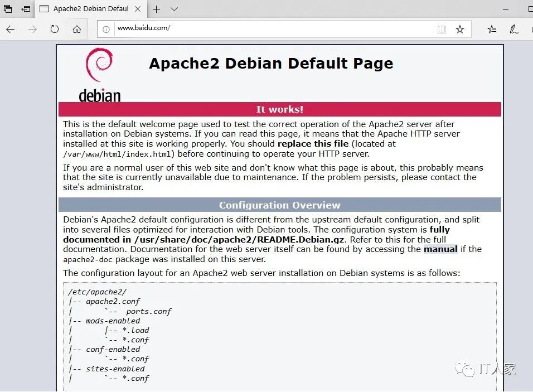Screen dimensions: 533x392
Task: Click '/var/www/html/index.html' path text
Action: pyautogui.click(x=117, y=154)
